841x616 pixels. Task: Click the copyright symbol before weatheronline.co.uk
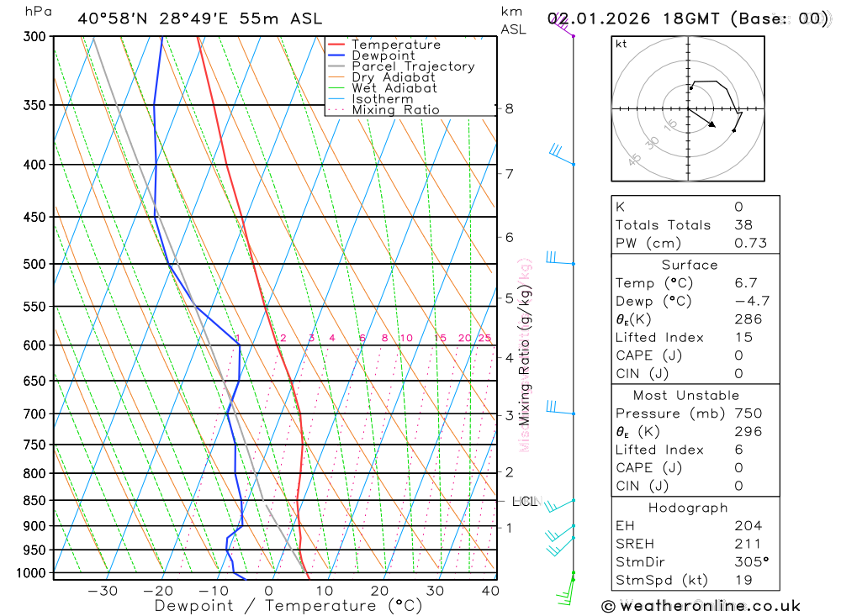tap(608, 606)
